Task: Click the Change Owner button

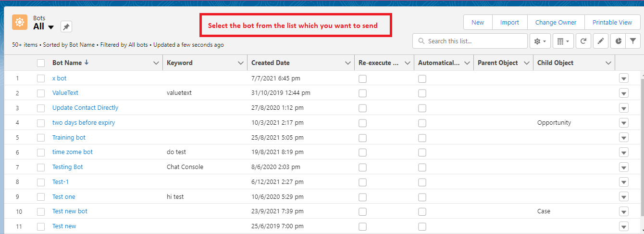Action: pyautogui.click(x=556, y=23)
